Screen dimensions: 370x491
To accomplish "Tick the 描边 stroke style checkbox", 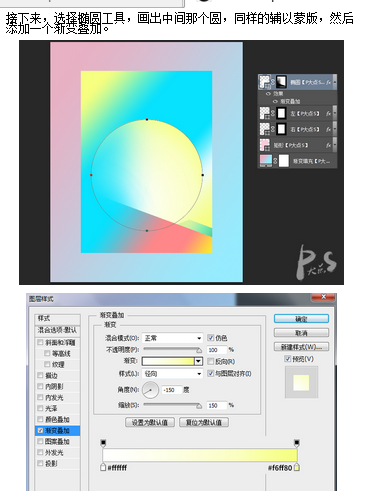I will point(40,375).
